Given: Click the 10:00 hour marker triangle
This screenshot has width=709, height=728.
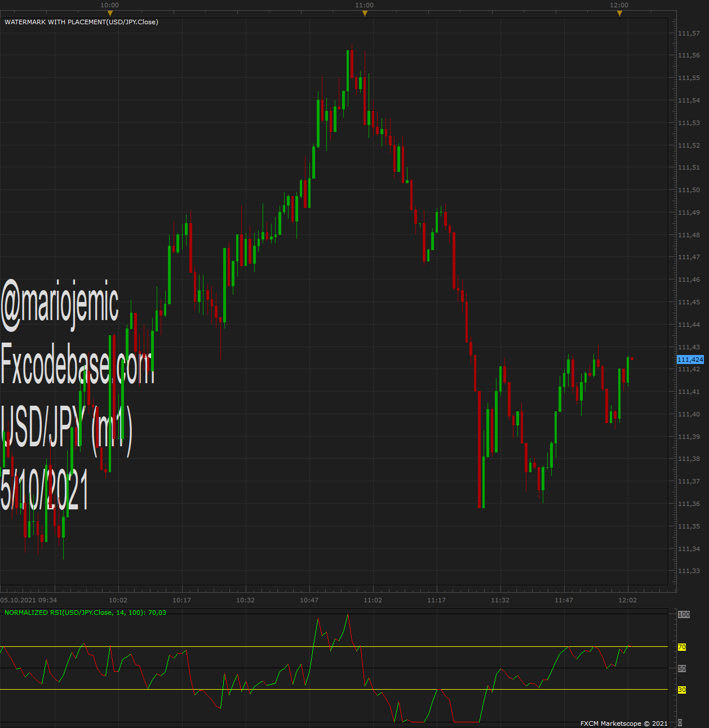Looking at the screenshot, I should tap(110, 14).
